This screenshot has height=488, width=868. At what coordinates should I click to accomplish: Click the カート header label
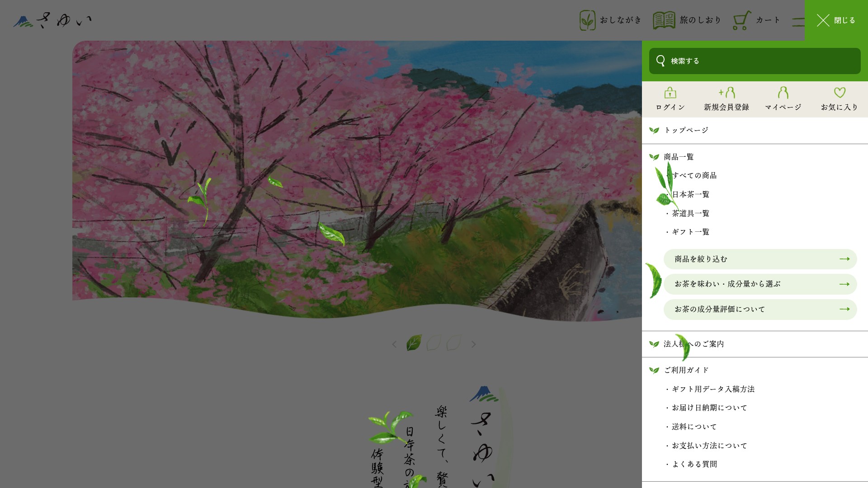[x=768, y=20]
